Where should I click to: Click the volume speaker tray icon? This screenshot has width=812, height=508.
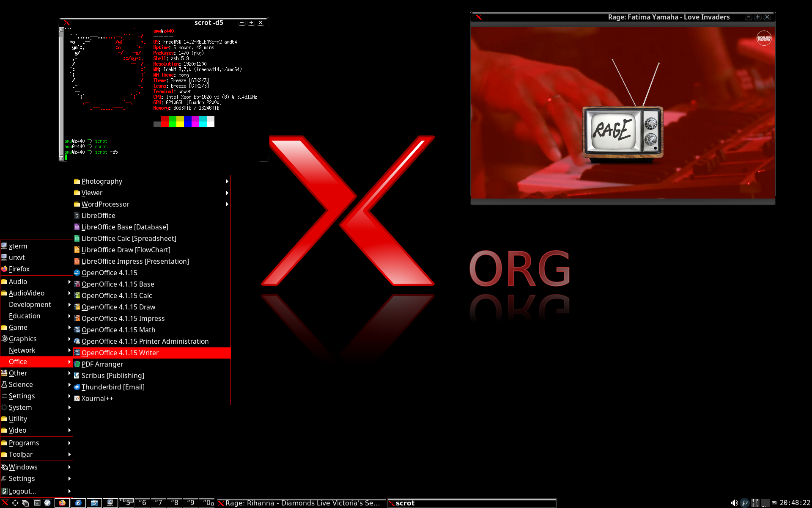coord(734,503)
